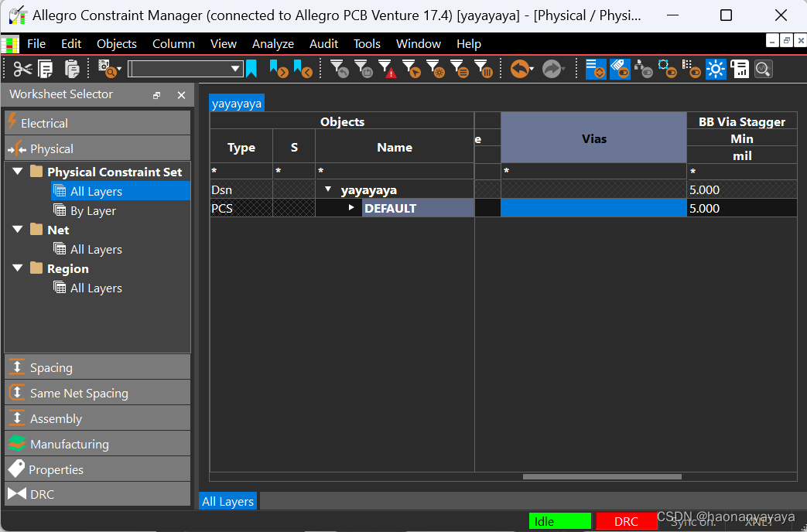Collapse the yayayaya design row
This screenshot has width=807, height=532.
[328, 189]
